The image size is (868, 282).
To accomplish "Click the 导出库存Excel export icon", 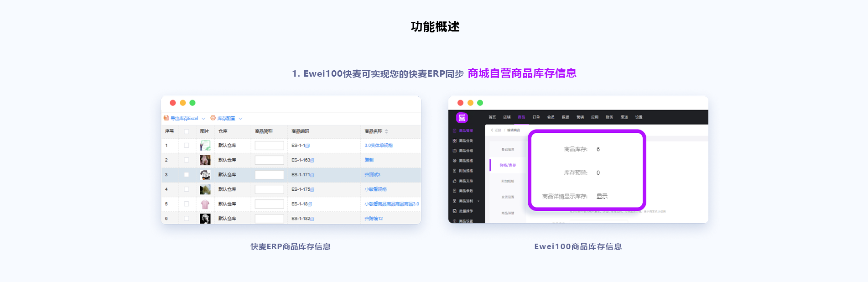I will click(166, 118).
